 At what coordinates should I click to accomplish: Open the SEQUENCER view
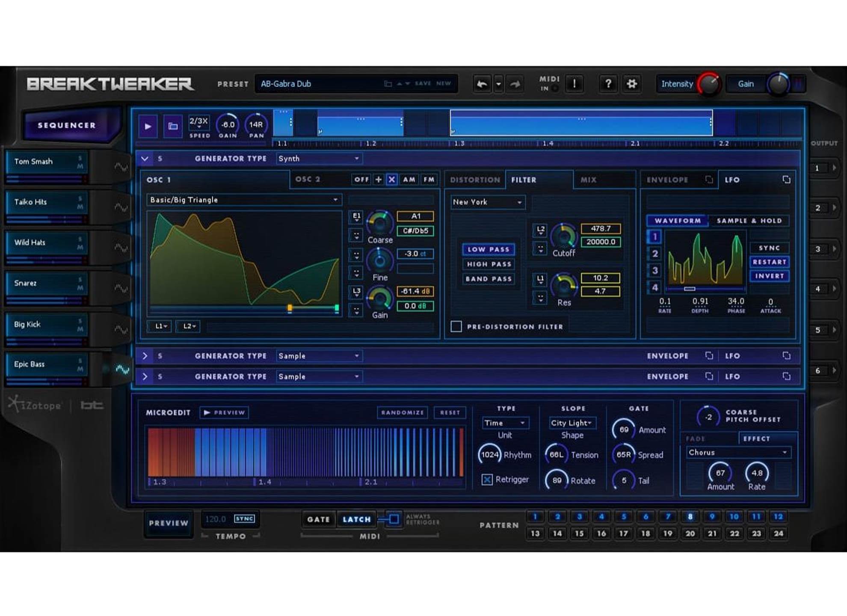point(67,125)
